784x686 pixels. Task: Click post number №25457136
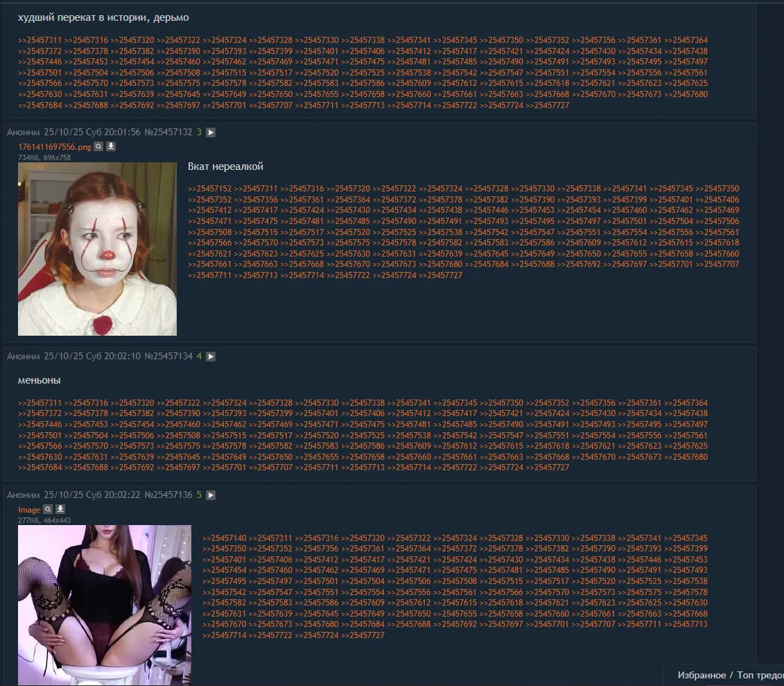click(x=168, y=495)
